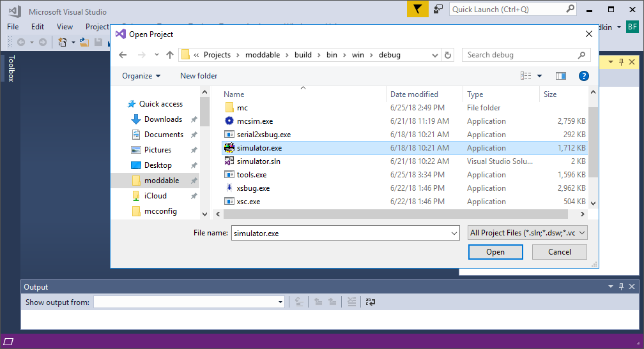The image size is (644, 349).
Task: Go back in the Open Project dialog
Action: coord(123,55)
